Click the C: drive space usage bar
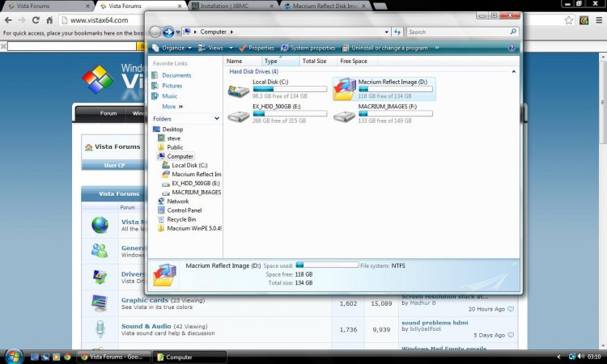The height and width of the screenshot is (364, 607). (x=290, y=89)
